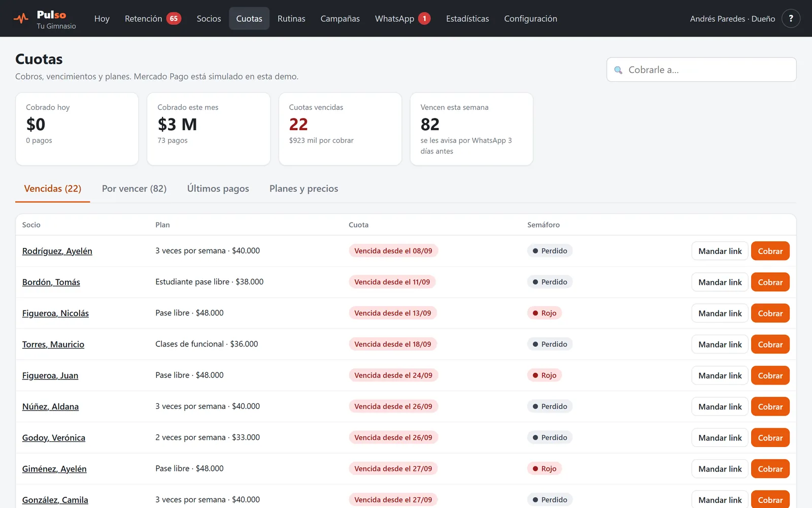Go to Retención section
Viewport: 812px width, 508px height.
coord(153,18)
